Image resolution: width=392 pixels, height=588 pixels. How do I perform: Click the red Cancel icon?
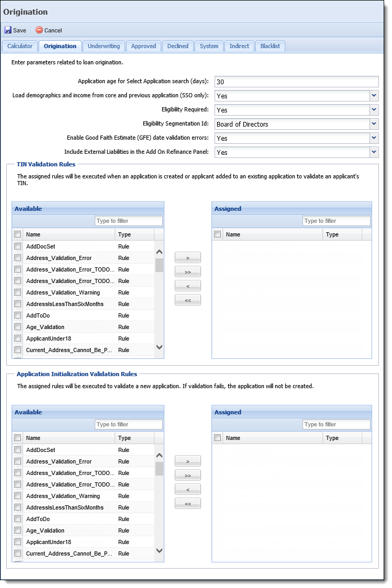pos(39,30)
